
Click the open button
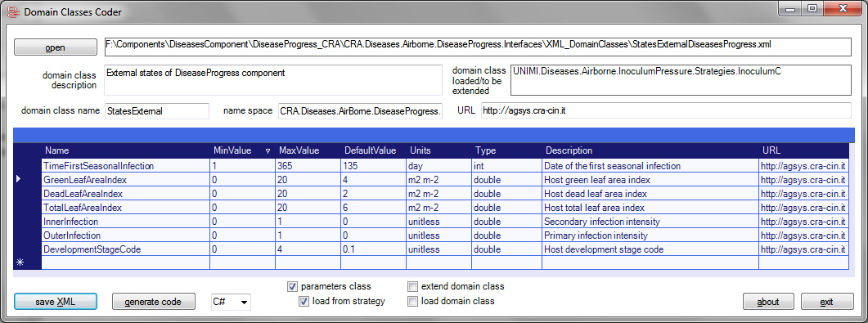(56, 47)
